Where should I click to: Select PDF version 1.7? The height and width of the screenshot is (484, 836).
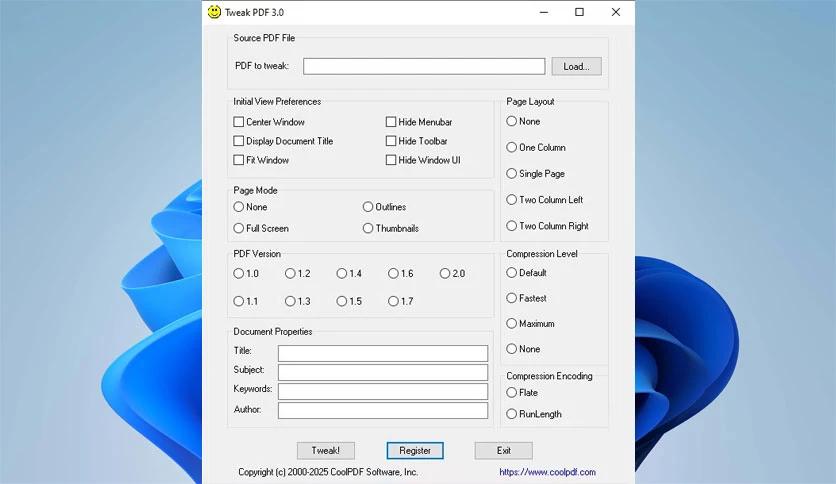(394, 301)
